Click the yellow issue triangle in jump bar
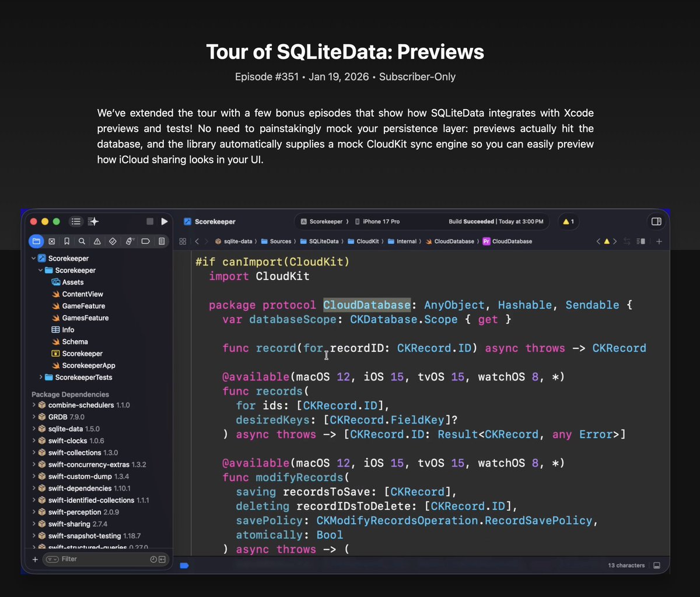 [x=607, y=241]
